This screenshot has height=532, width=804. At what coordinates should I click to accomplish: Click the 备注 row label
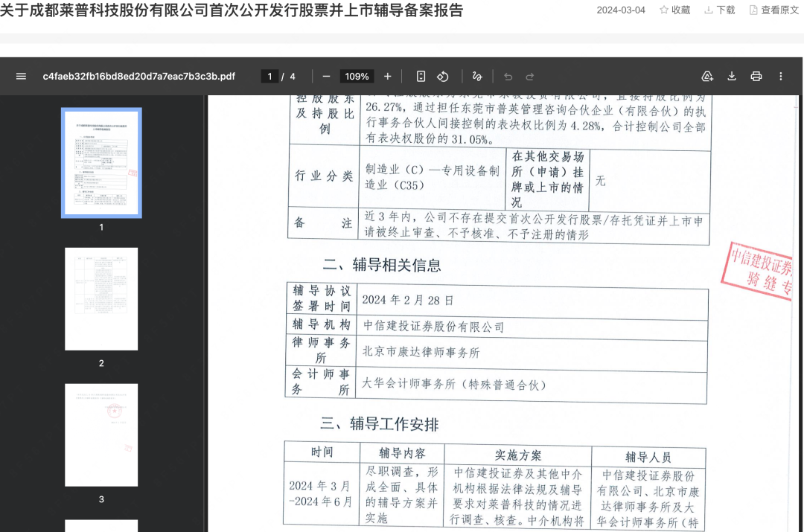323,223
